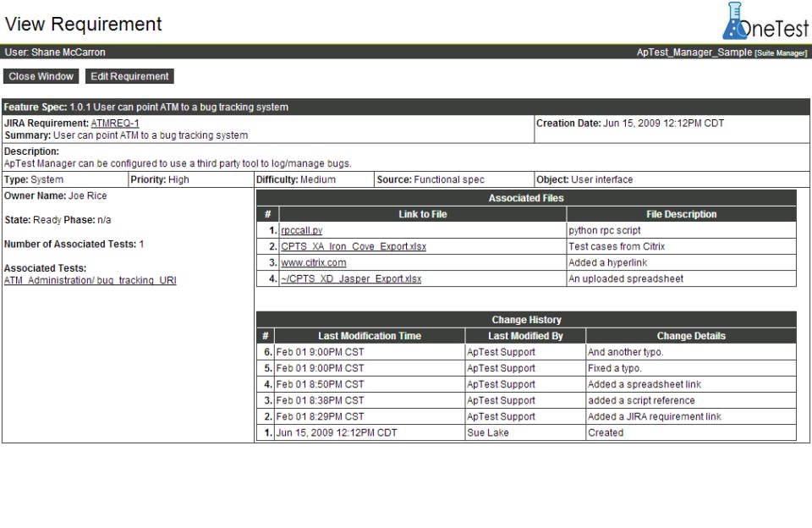Click the 'Sue Lake' modifier cell

[525, 432]
